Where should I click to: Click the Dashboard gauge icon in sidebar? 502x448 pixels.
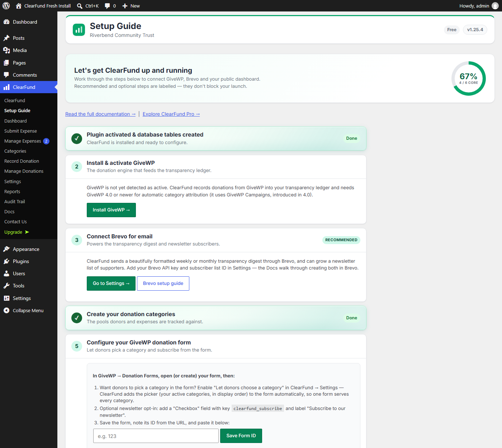click(6, 22)
